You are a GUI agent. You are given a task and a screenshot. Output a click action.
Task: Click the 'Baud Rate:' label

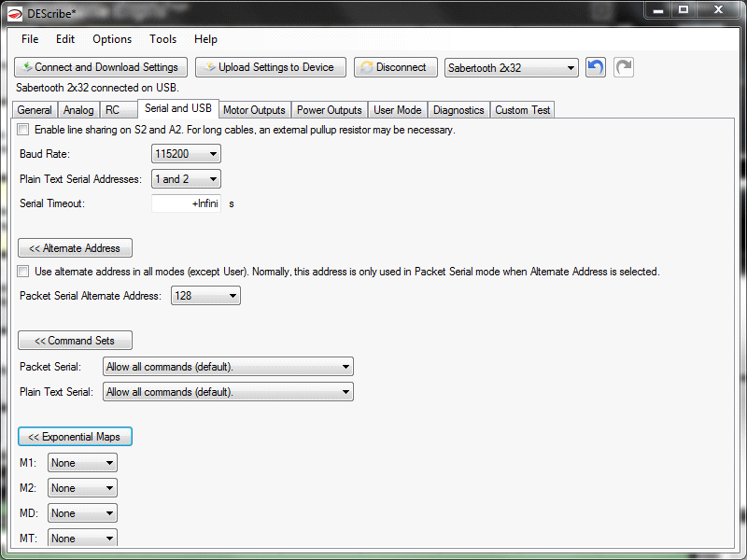[45, 154]
